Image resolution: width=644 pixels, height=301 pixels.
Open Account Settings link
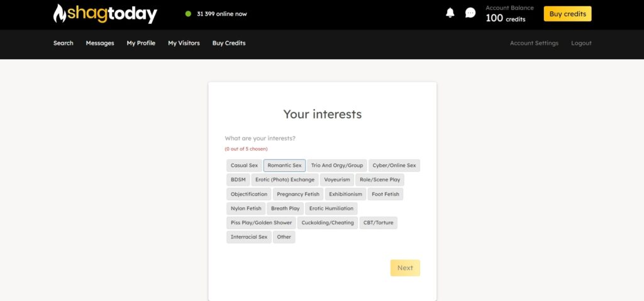click(x=534, y=43)
